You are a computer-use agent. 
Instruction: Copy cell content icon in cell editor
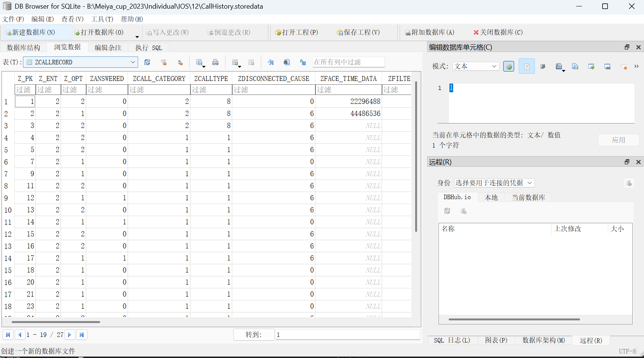click(x=575, y=66)
